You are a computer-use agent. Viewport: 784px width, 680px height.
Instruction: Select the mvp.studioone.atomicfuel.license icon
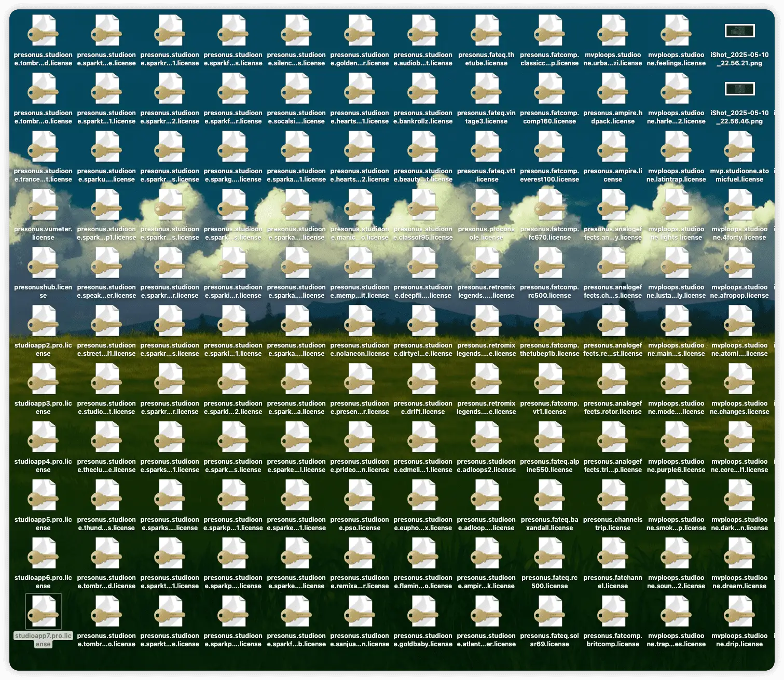click(x=739, y=147)
